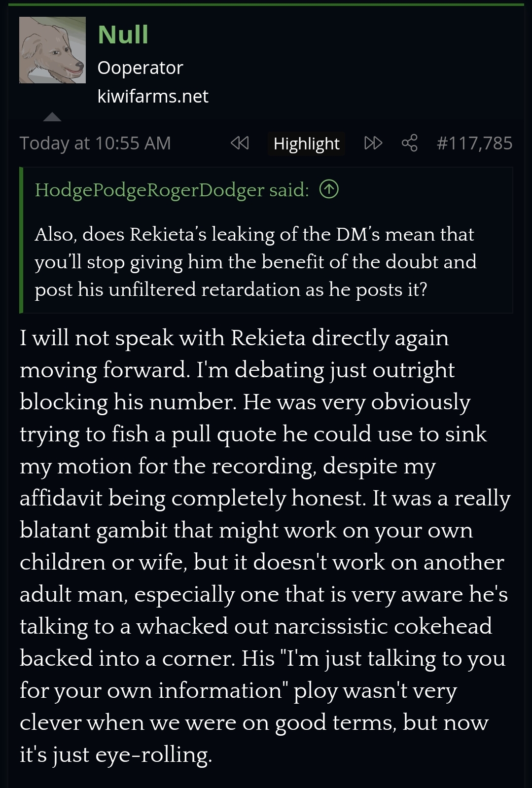
Task: Open the share post icon
Action: pos(409,143)
